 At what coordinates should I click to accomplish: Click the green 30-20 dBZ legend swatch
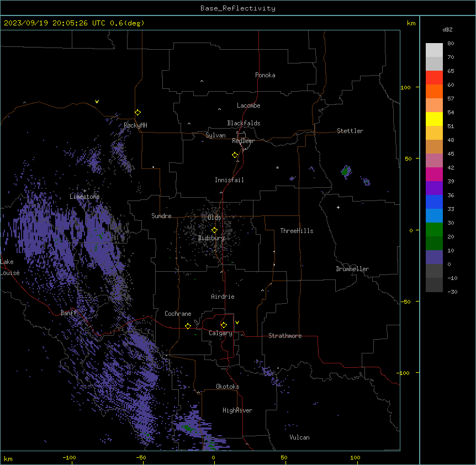tap(434, 230)
